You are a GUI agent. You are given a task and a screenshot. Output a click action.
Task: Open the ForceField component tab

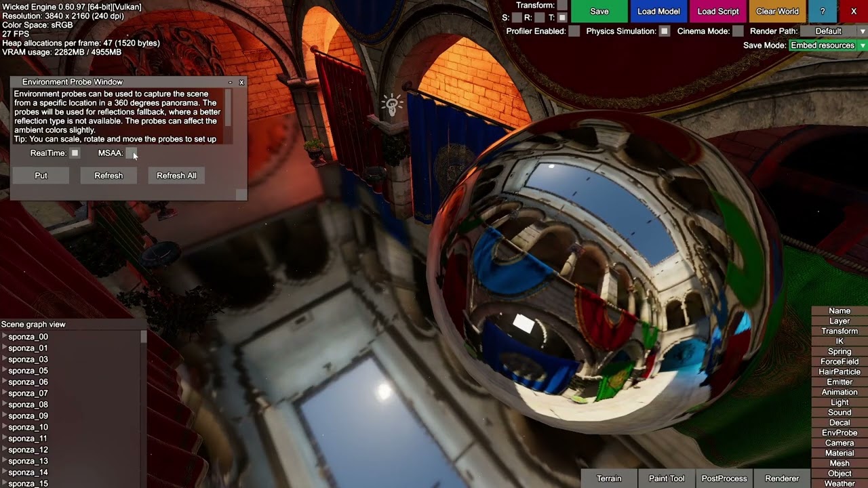click(840, 362)
